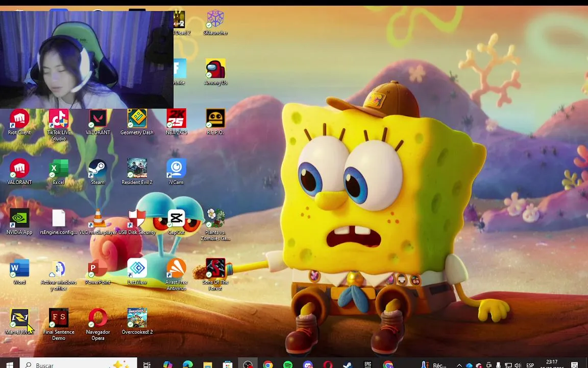Open Spotify from the taskbar
This screenshot has height=368, width=588.
[x=288, y=364]
